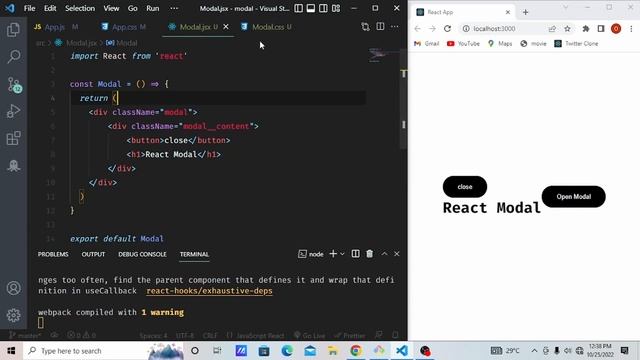Click the Open Changes editor icon
Viewport: 640px width, 360px height.
(x=365, y=27)
